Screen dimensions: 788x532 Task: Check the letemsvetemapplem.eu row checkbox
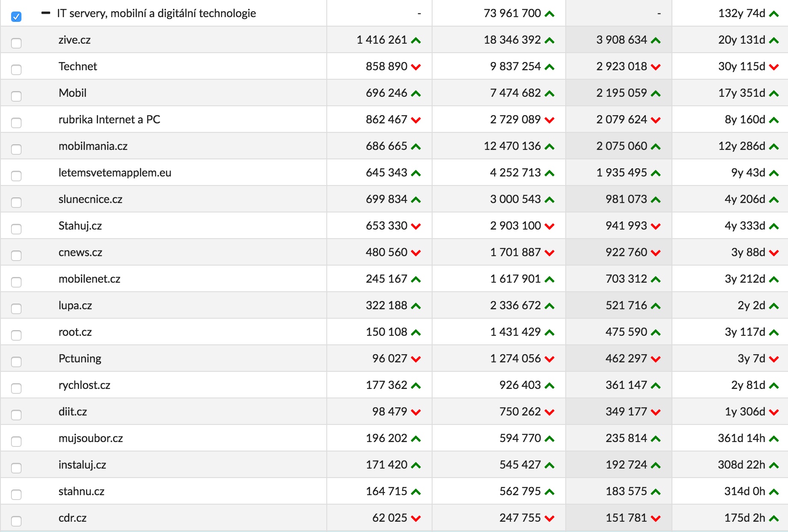coord(16,176)
